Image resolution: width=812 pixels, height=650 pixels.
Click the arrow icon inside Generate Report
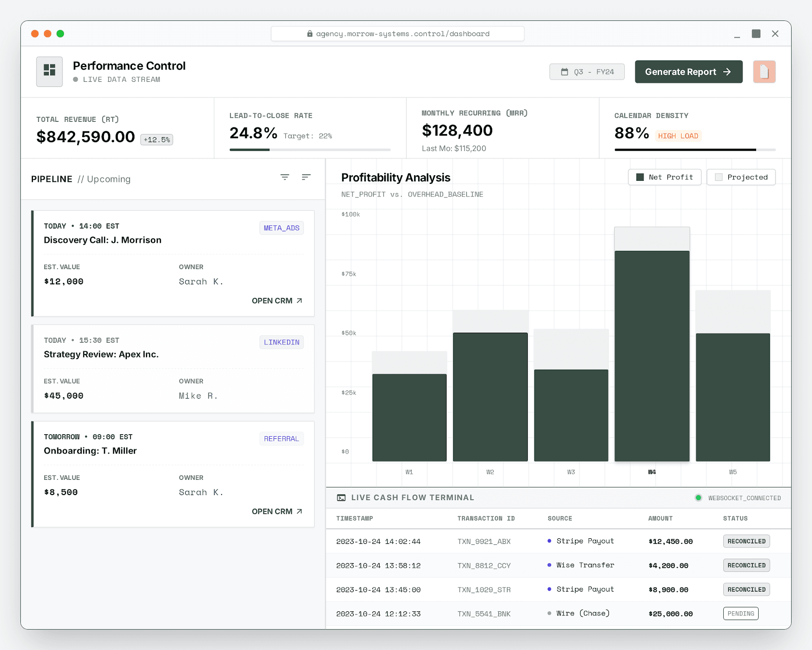(728, 72)
